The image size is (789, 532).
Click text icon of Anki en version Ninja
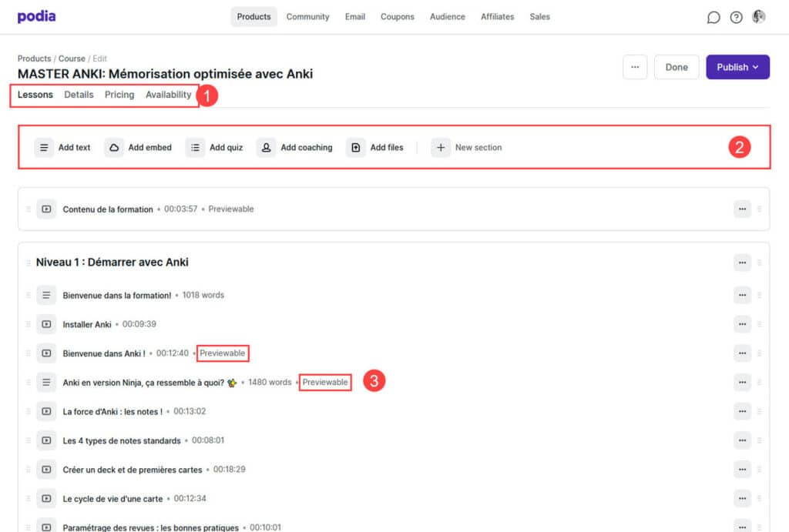(x=46, y=383)
